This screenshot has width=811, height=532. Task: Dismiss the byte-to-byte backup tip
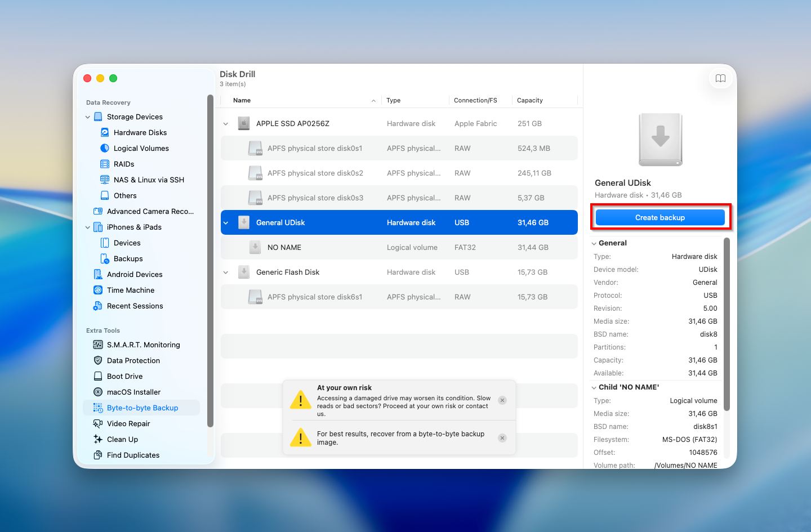(x=502, y=438)
